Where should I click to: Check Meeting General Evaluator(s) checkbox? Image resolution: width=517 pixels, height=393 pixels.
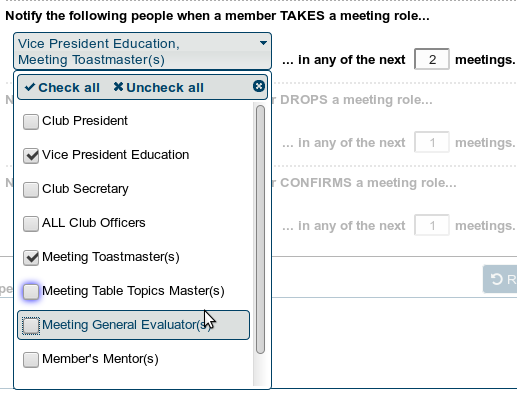[x=31, y=325]
